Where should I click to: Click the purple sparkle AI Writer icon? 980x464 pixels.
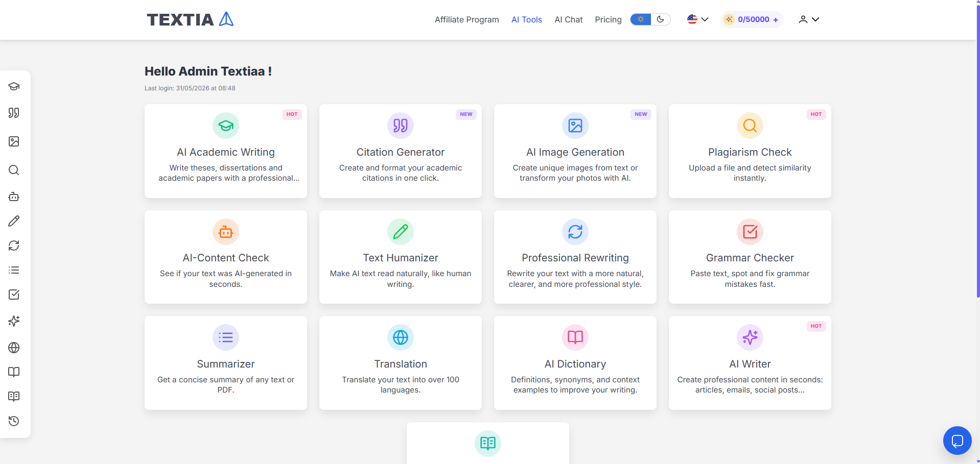pos(750,337)
